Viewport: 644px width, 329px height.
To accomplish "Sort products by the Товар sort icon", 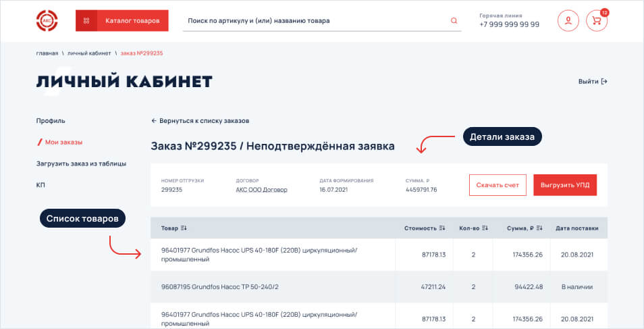I will tap(184, 228).
